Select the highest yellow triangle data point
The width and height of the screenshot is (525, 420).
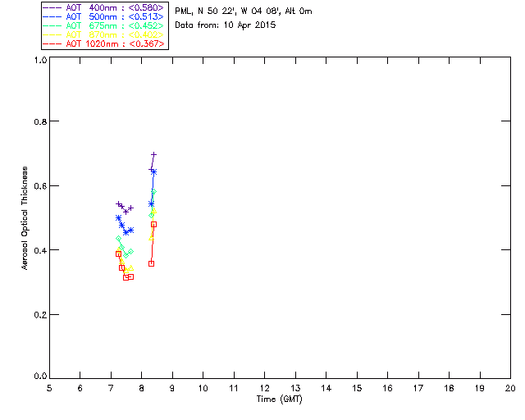153,211
